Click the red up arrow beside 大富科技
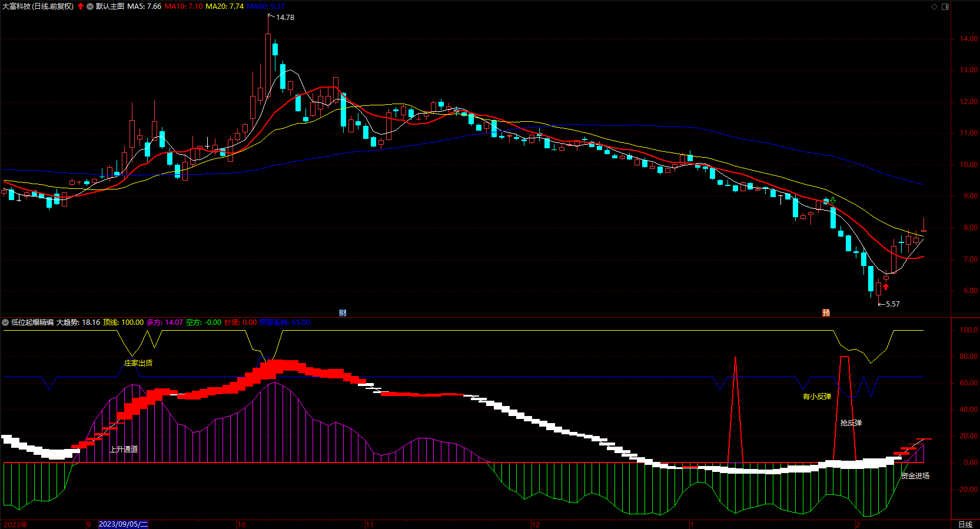980x529 pixels. point(81,6)
